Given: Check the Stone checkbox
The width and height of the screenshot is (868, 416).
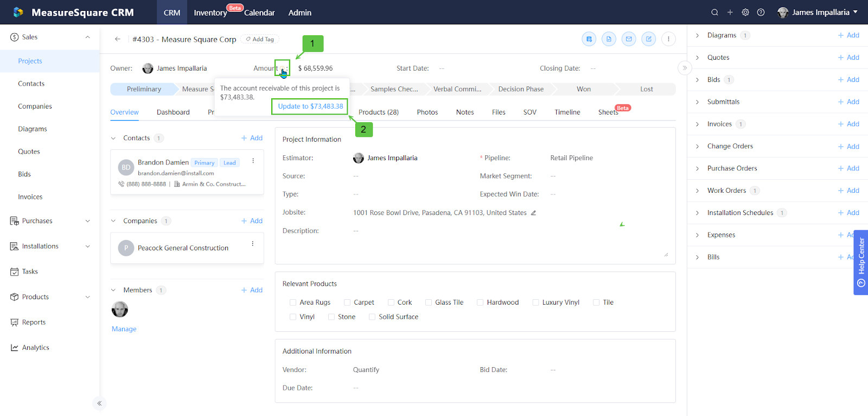Looking at the screenshot, I should pos(331,317).
